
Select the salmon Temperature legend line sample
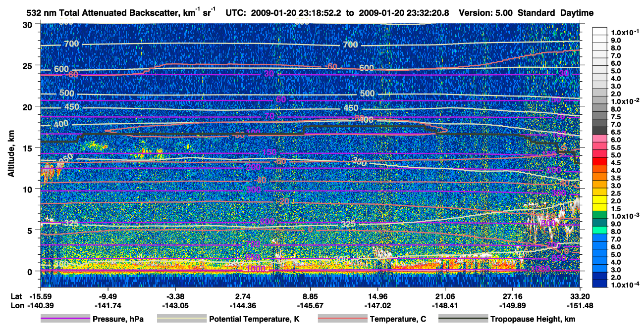coord(342,319)
